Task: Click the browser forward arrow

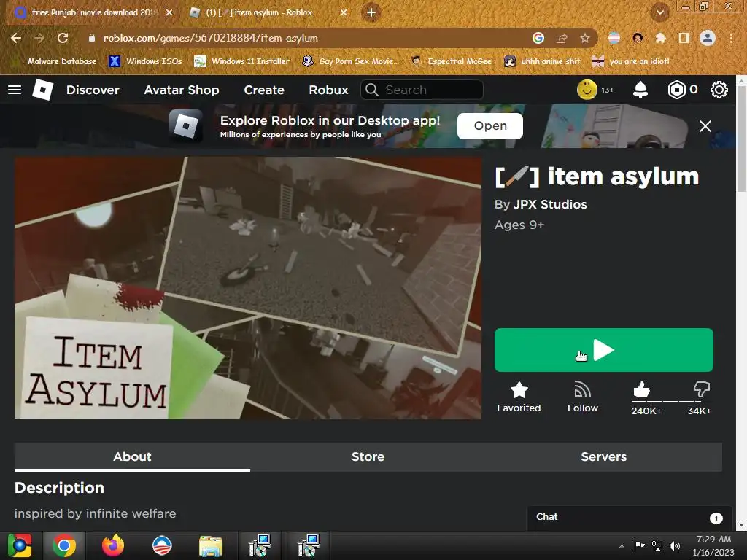Action: tap(39, 38)
